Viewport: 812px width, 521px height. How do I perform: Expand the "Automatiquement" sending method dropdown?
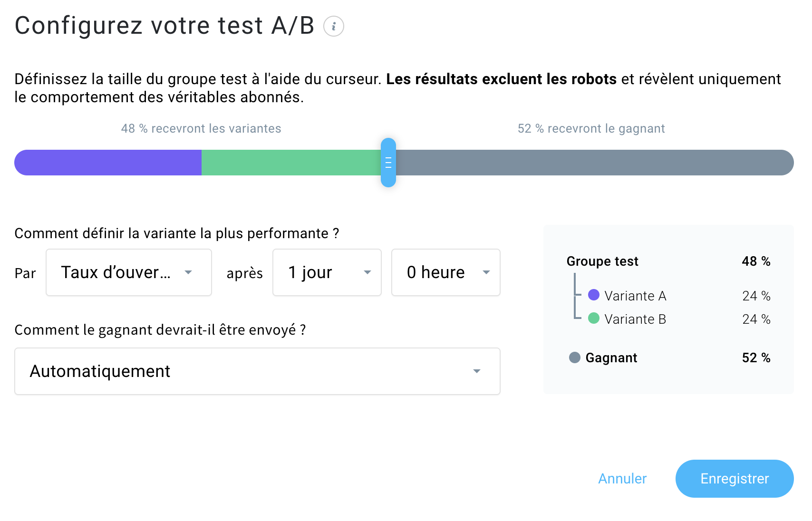(257, 371)
